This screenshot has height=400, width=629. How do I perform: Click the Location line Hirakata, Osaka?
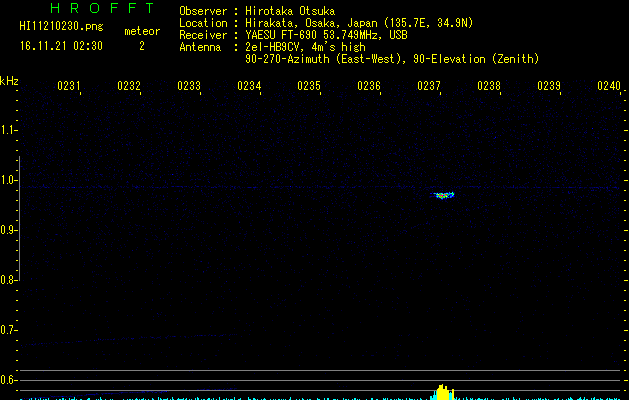point(326,23)
